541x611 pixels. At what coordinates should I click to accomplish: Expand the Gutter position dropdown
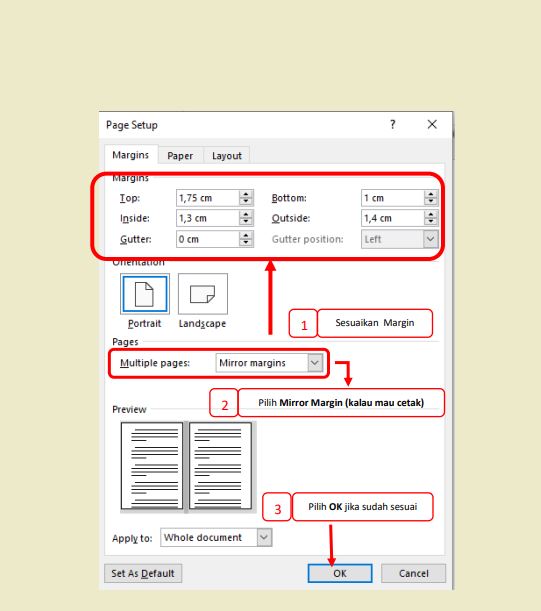point(430,239)
